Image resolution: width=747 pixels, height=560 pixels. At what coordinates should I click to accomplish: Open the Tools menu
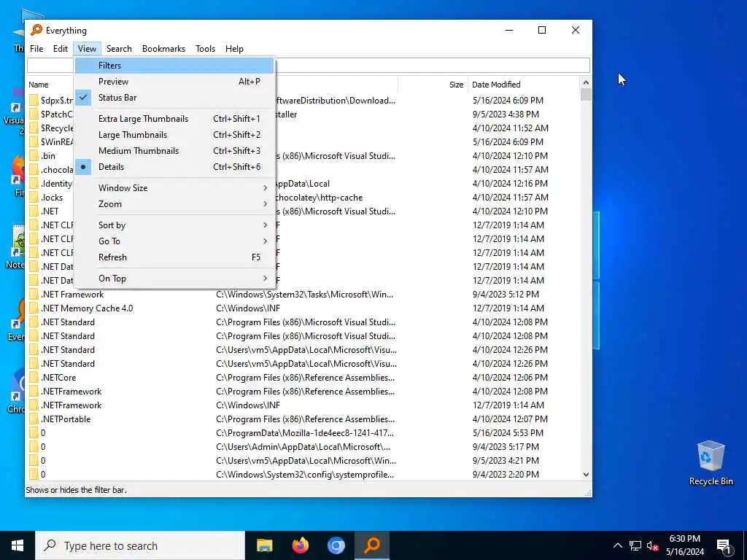205,49
